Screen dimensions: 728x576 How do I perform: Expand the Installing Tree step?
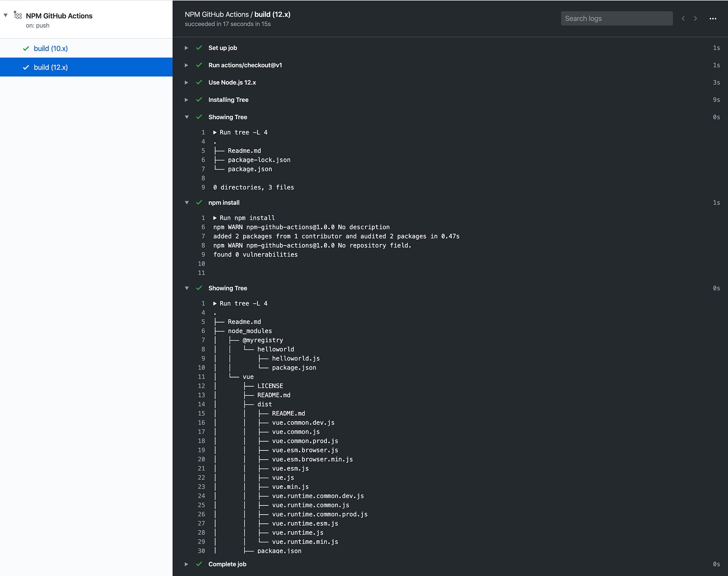[x=187, y=100]
